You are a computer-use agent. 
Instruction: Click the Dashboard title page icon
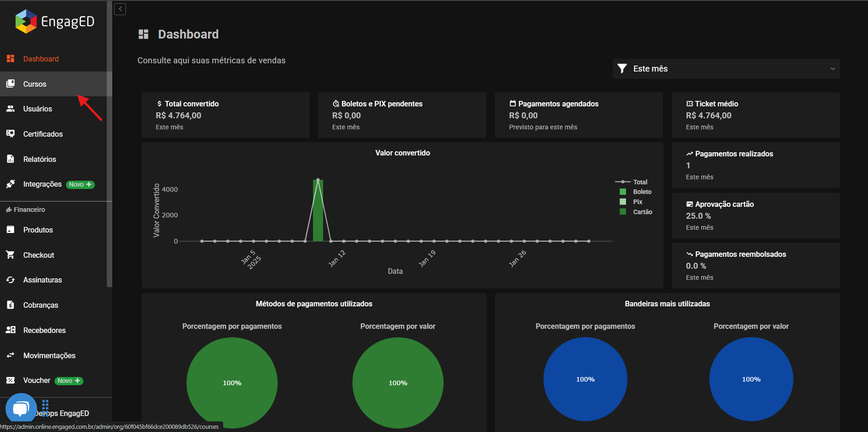pos(143,34)
